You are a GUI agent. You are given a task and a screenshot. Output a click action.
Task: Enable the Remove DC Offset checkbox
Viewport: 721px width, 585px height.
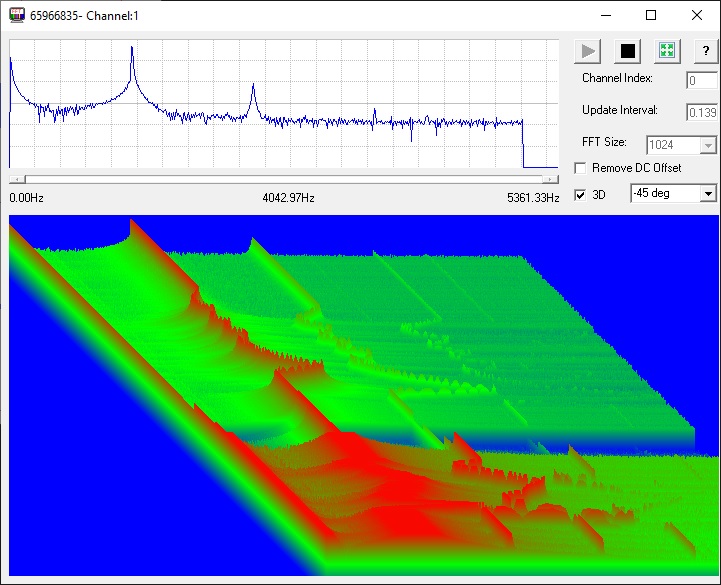click(x=580, y=168)
